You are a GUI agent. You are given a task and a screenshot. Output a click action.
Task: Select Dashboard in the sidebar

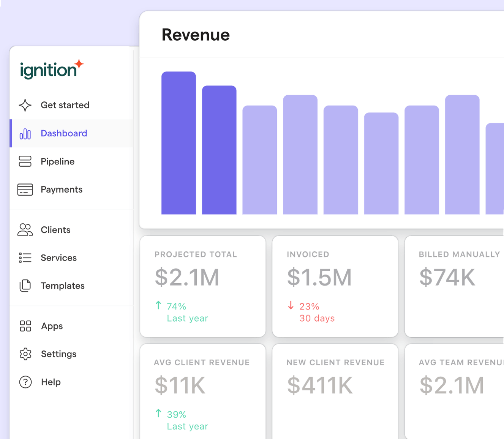[71, 133]
